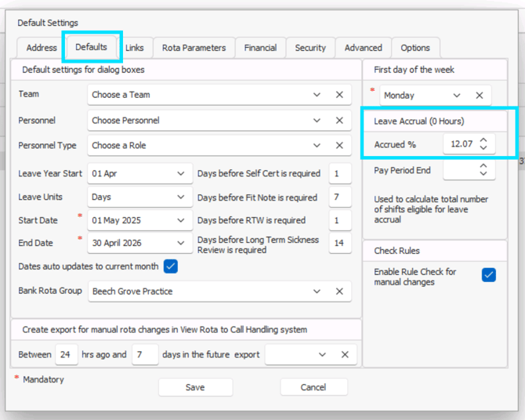Disable Rule Check for manual changes

489,275
